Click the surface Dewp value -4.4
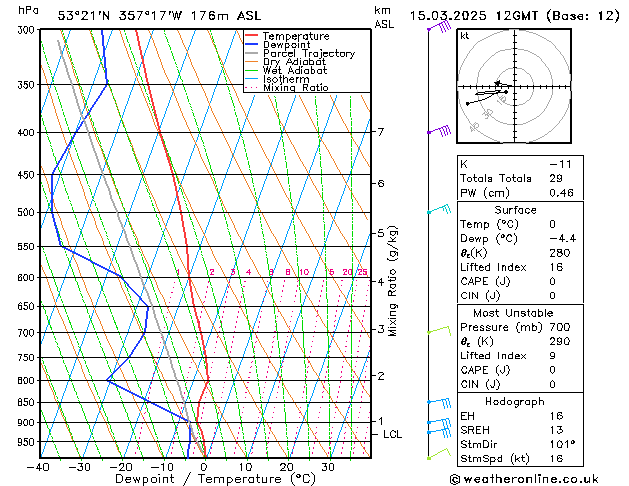 click(562, 239)
